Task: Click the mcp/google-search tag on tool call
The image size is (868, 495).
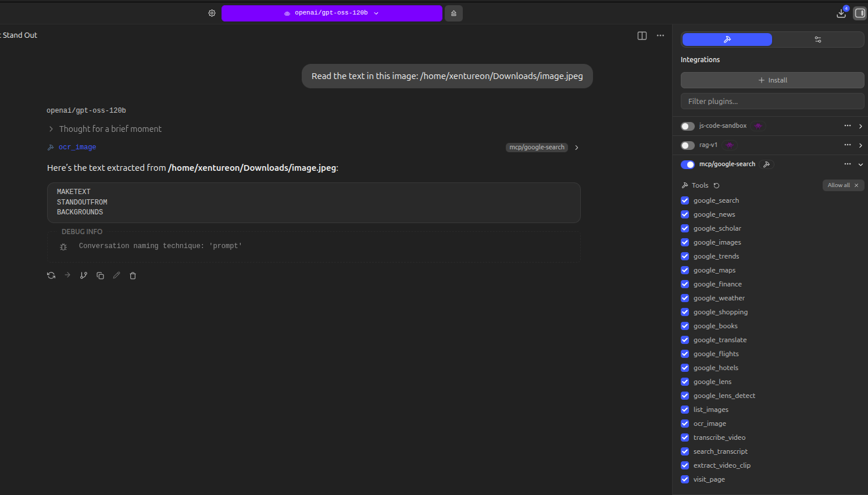Action: tap(537, 148)
